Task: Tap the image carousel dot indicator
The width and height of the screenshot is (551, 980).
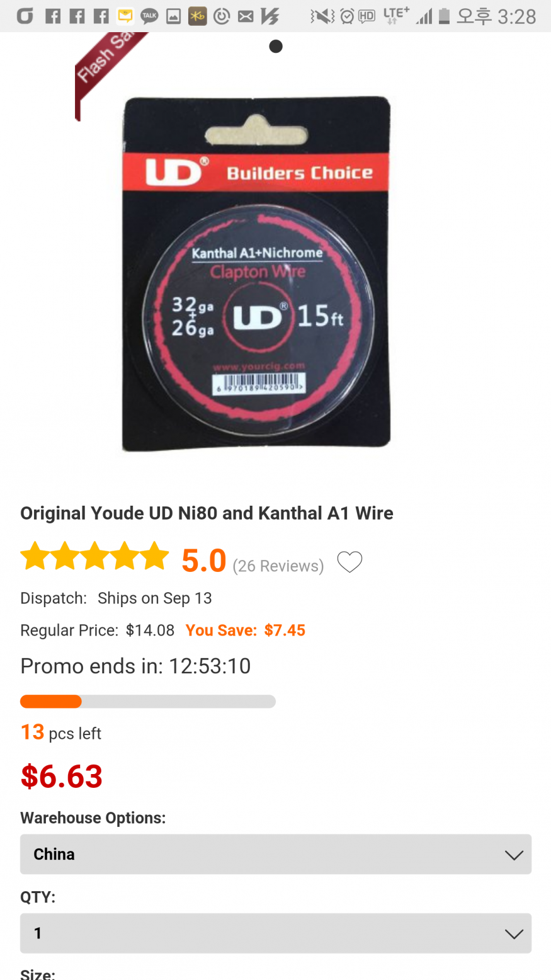Action: coord(276,46)
